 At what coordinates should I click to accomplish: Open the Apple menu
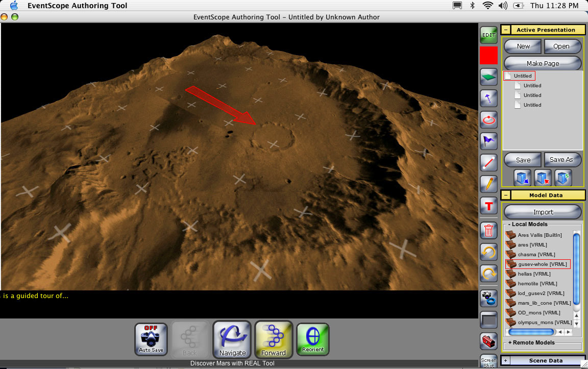(14, 5)
